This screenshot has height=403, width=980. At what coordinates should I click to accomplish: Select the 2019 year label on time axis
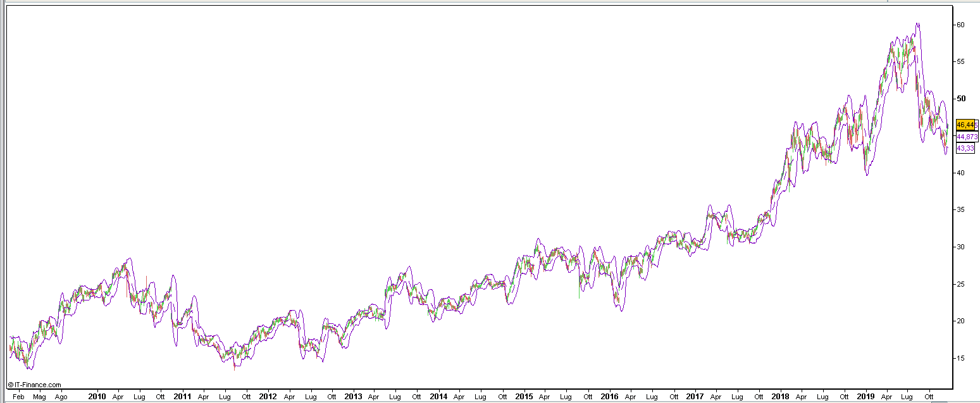click(865, 397)
